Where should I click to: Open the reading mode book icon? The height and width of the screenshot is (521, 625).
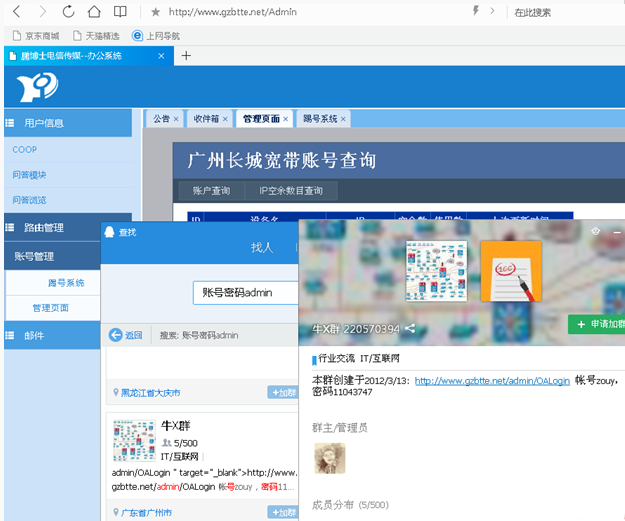coord(120,12)
